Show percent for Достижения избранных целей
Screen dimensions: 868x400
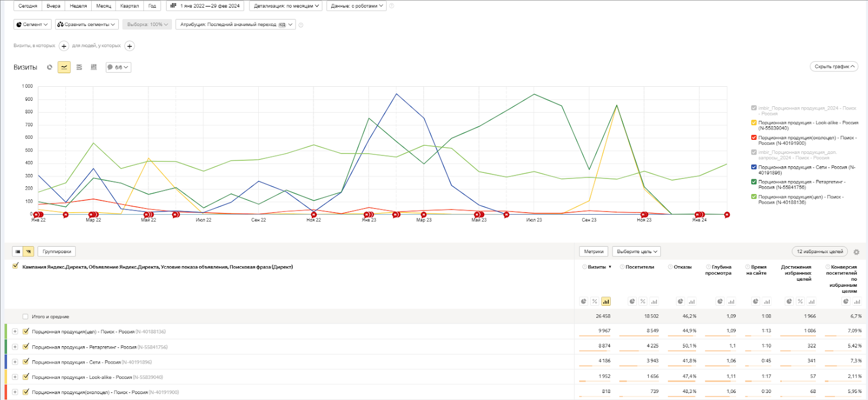click(800, 301)
